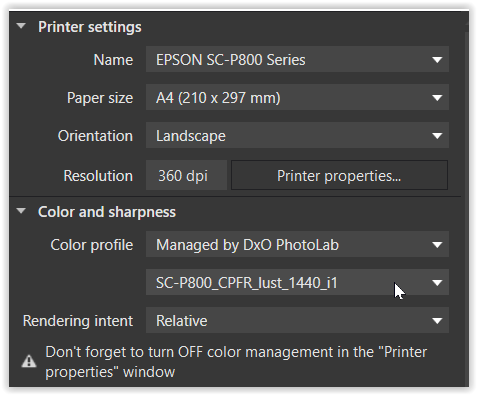Click the warning triangle icon
Viewport: 477px width, 395px height.
click(x=29, y=361)
